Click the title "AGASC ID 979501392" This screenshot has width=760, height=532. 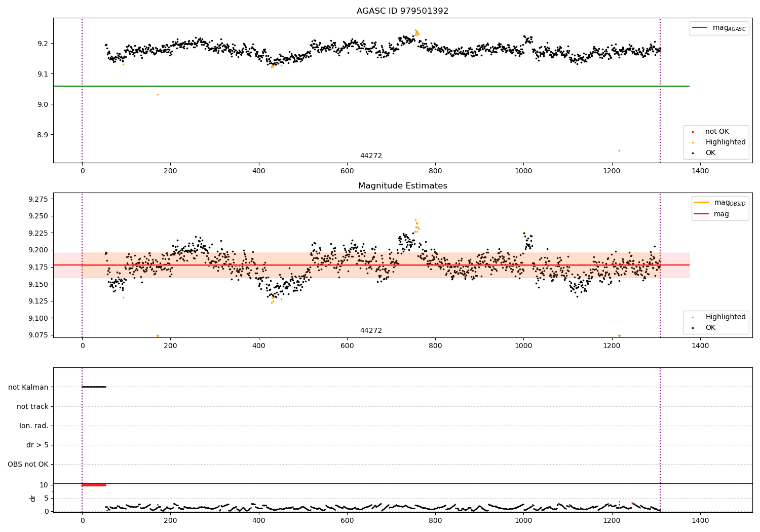pyautogui.click(x=402, y=11)
